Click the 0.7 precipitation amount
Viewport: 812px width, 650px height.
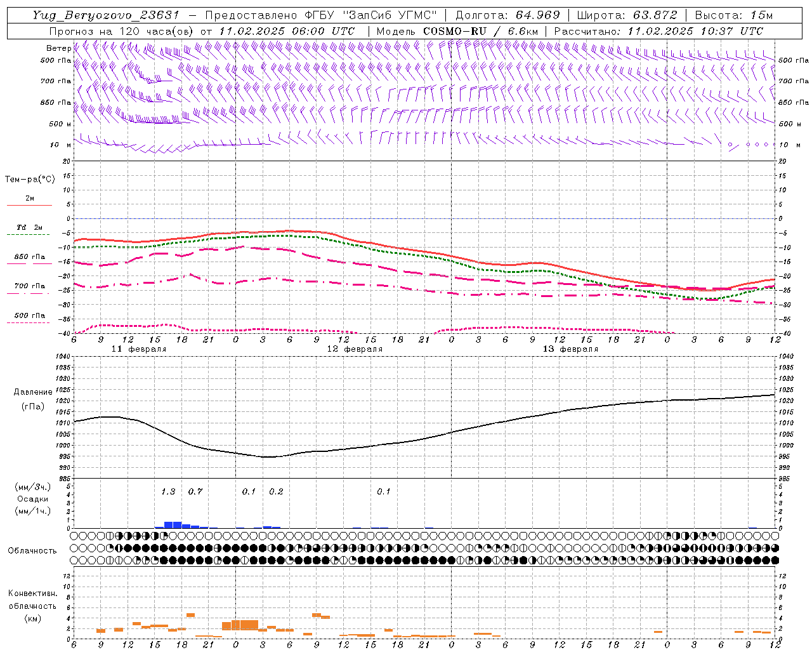pos(195,492)
